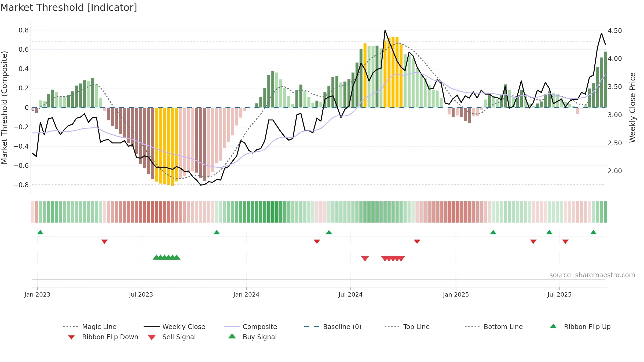The width and height of the screenshot is (644, 362).
Task: Click the 0.8 left axis tick label
Action: click(24, 30)
